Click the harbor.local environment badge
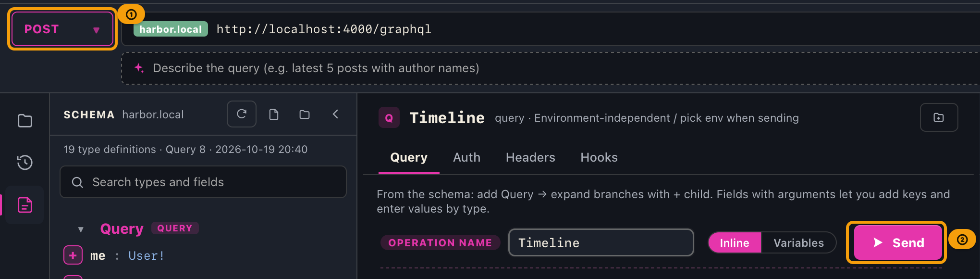980x279 pixels. pos(171,29)
